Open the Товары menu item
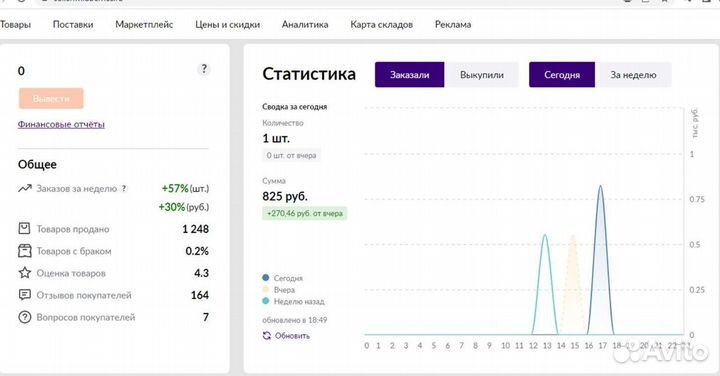720x376 pixels. pos(15,25)
